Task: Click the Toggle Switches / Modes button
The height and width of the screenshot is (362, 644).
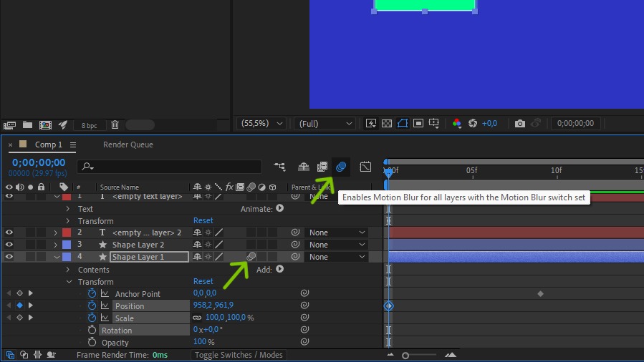Action: click(239, 355)
